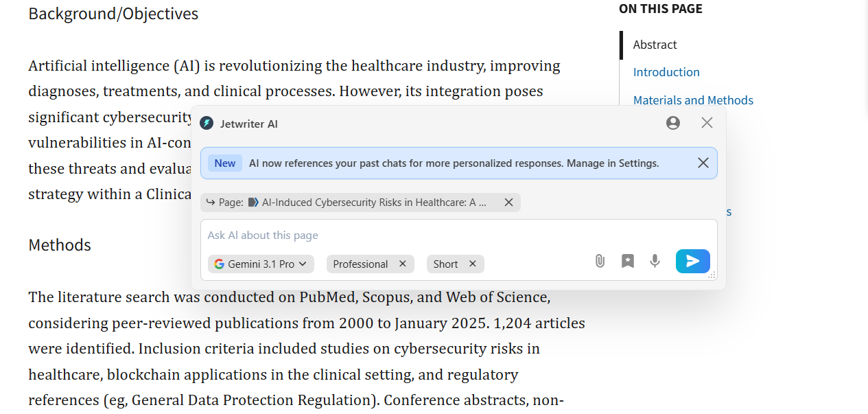This screenshot has height=414, width=868.
Task: Open saved prompts bookmark icon
Action: tap(628, 261)
